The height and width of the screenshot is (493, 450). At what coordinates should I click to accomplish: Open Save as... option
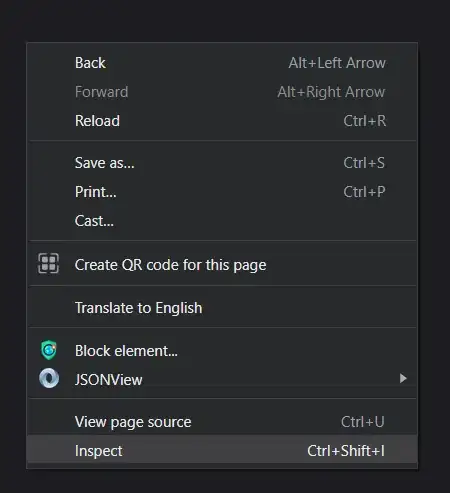(222, 163)
